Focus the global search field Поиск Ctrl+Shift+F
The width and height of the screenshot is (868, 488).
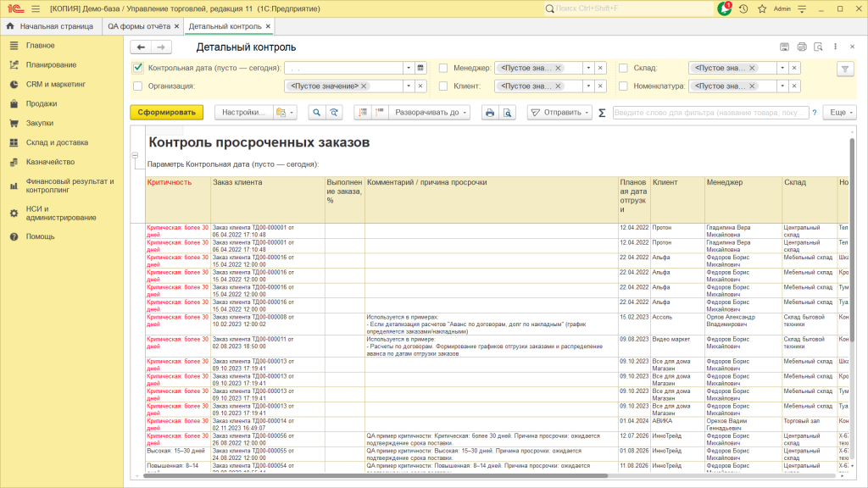click(626, 8)
